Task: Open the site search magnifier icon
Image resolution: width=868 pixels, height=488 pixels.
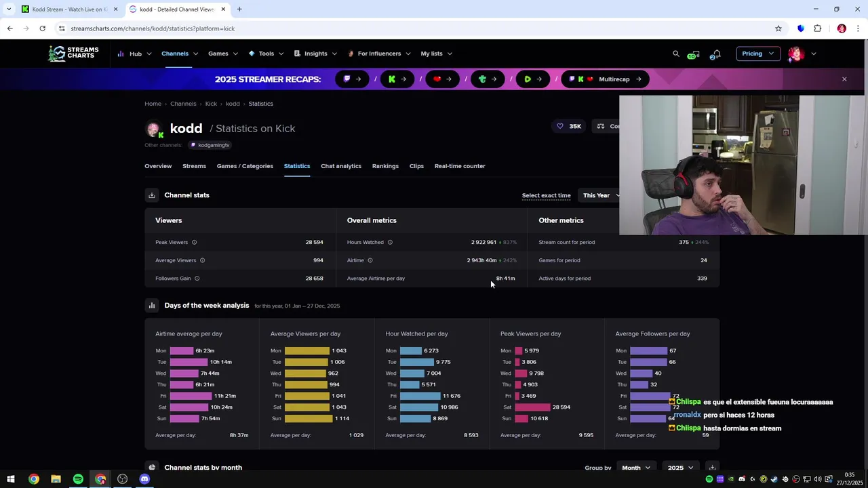Action: click(676, 54)
